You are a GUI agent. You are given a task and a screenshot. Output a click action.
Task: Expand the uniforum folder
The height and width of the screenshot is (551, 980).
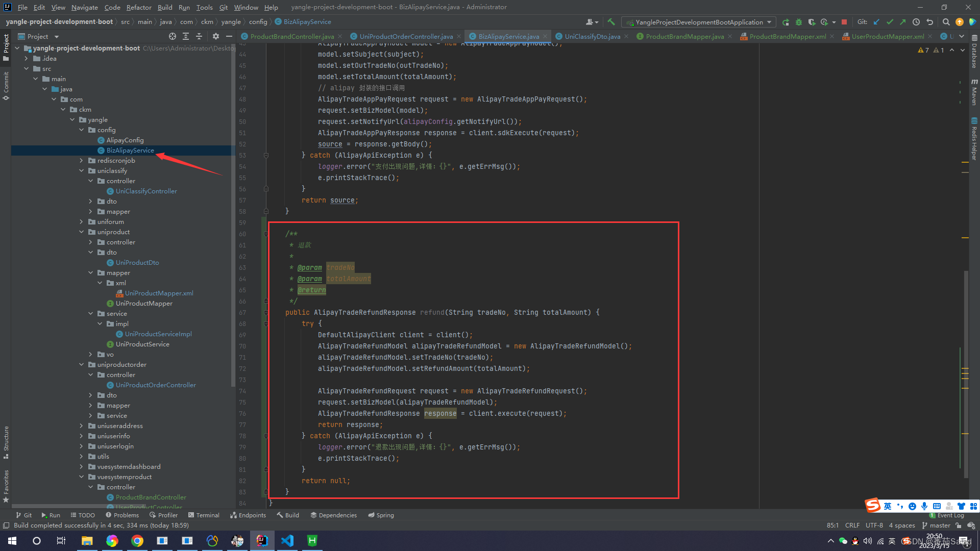coord(82,221)
